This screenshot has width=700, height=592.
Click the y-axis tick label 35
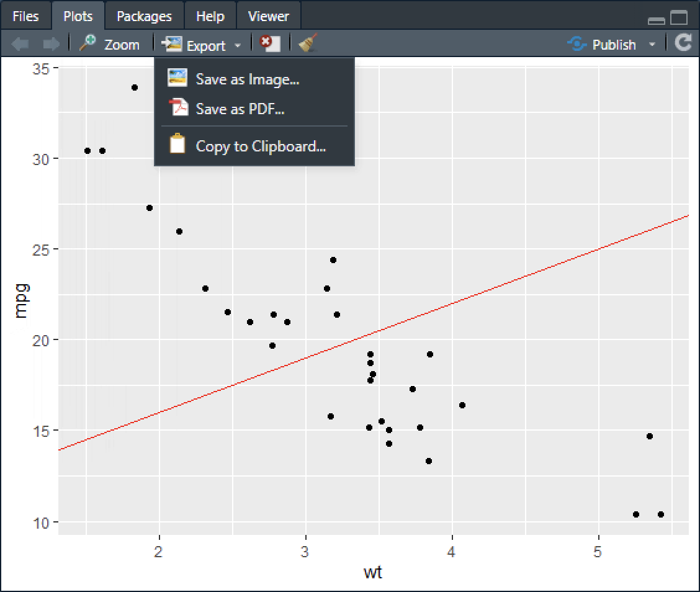click(x=40, y=69)
